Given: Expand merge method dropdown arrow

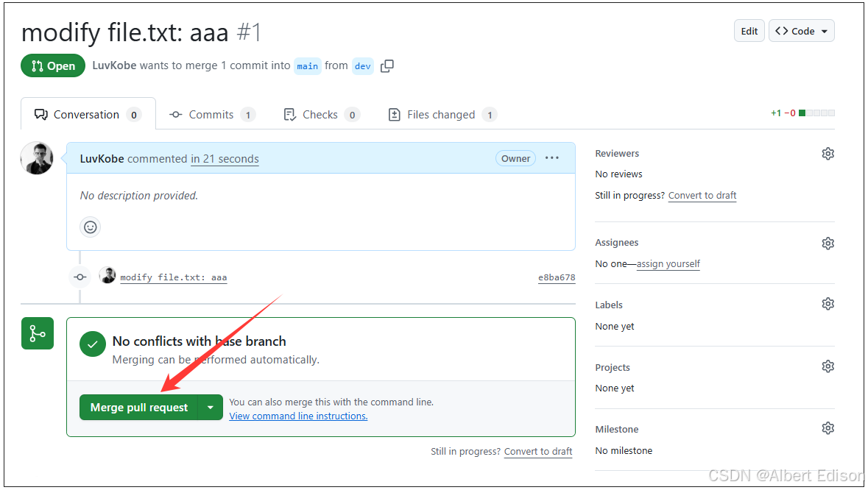Looking at the screenshot, I should coord(211,408).
